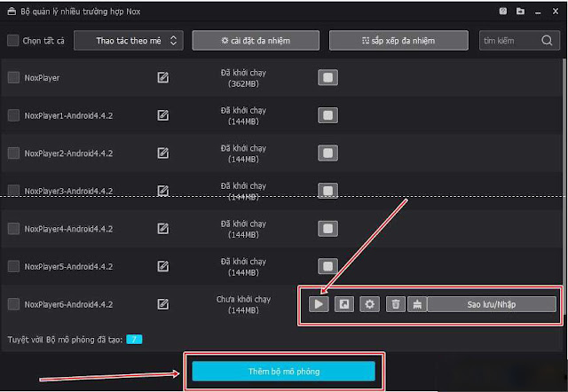This screenshot has height=392, width=568.
Task: Clean up NoxPlayer6-Android4.4.2 with the broom icon
Action: 417,304
